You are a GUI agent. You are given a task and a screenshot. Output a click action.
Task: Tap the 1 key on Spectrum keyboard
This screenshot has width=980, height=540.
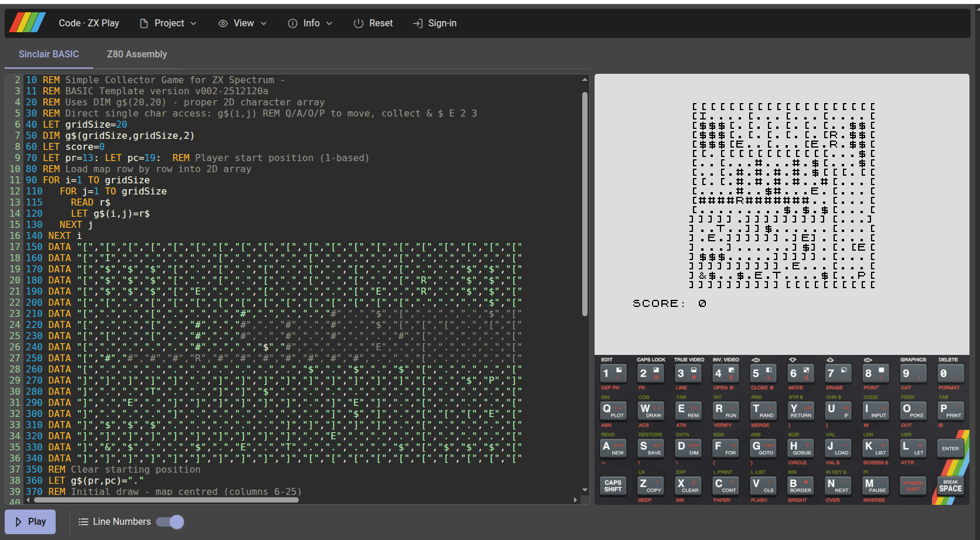613,373
